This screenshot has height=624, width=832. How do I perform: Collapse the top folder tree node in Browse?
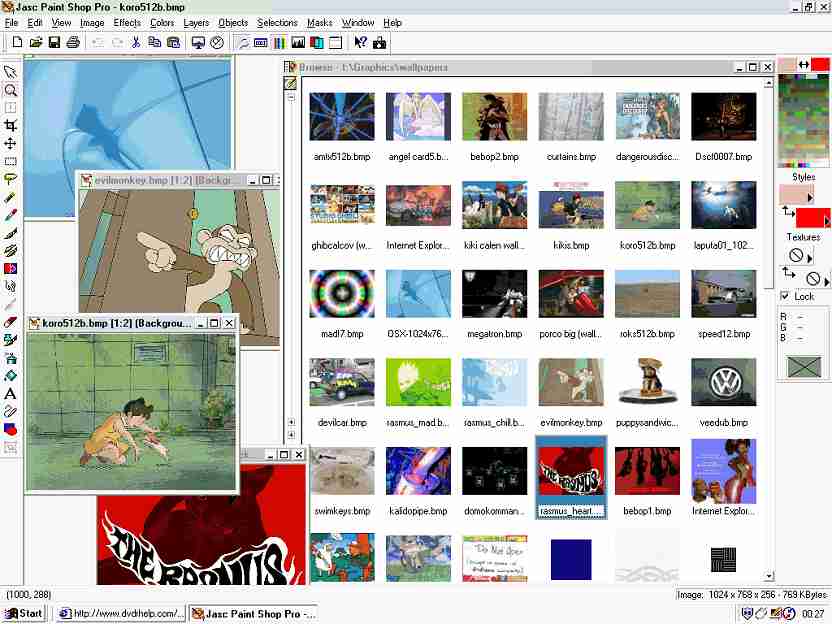click(291, 98)
